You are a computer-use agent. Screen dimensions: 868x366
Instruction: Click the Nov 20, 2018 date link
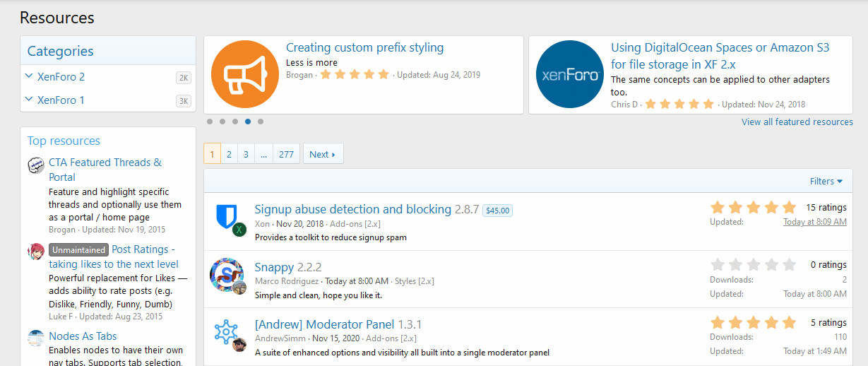pos(300,224)
